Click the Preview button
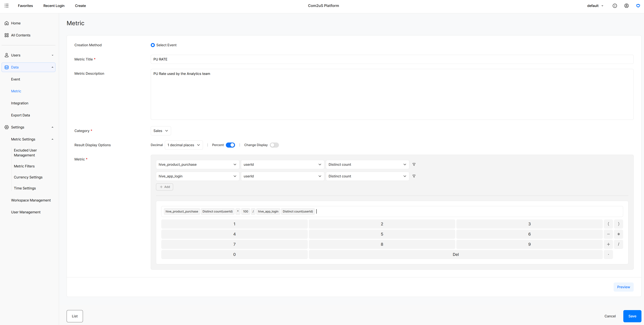The height and width of the screenshot is (325, 644). point(623,287)
